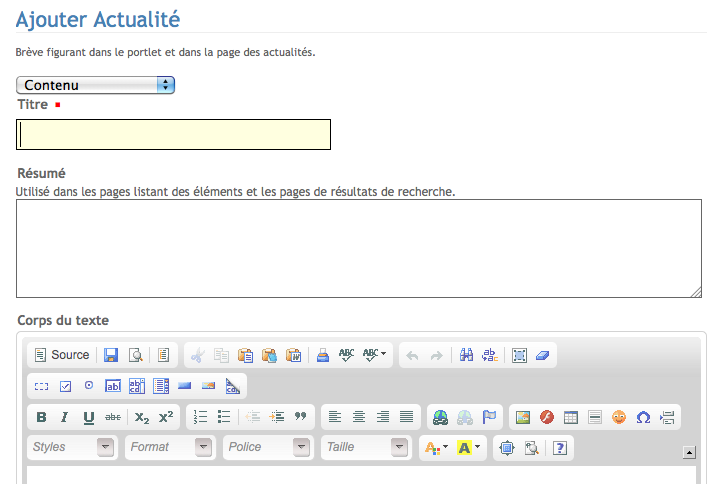The width and height of the screenshot is (717, 484).
Task: Click the Insert image icon
Action: coord(523,417)
